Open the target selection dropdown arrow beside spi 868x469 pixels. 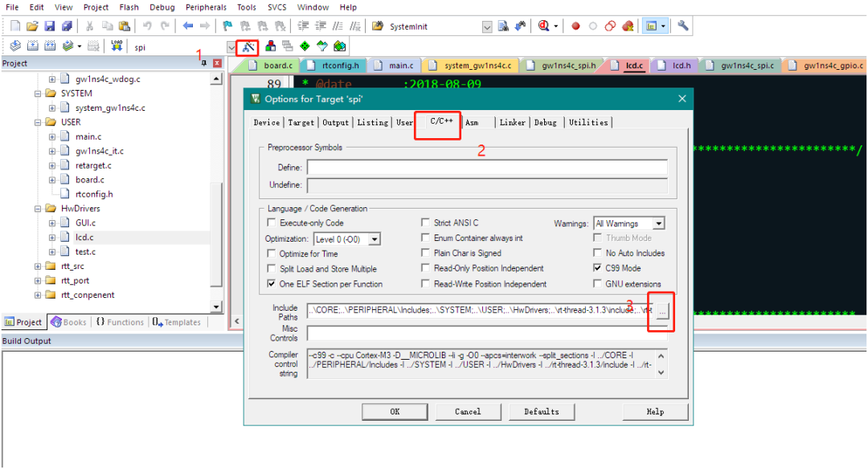231,47
